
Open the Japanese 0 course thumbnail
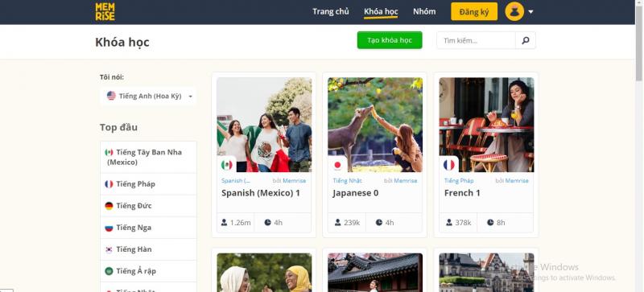coord(375,125)
